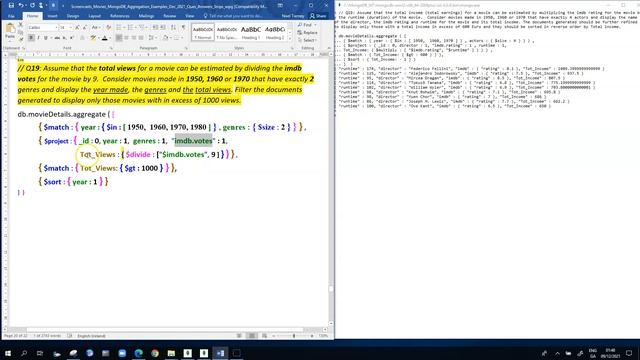Open the Find dropdown arrow
This screenshot has height=360, width=640.
click(x=315, y=25)
